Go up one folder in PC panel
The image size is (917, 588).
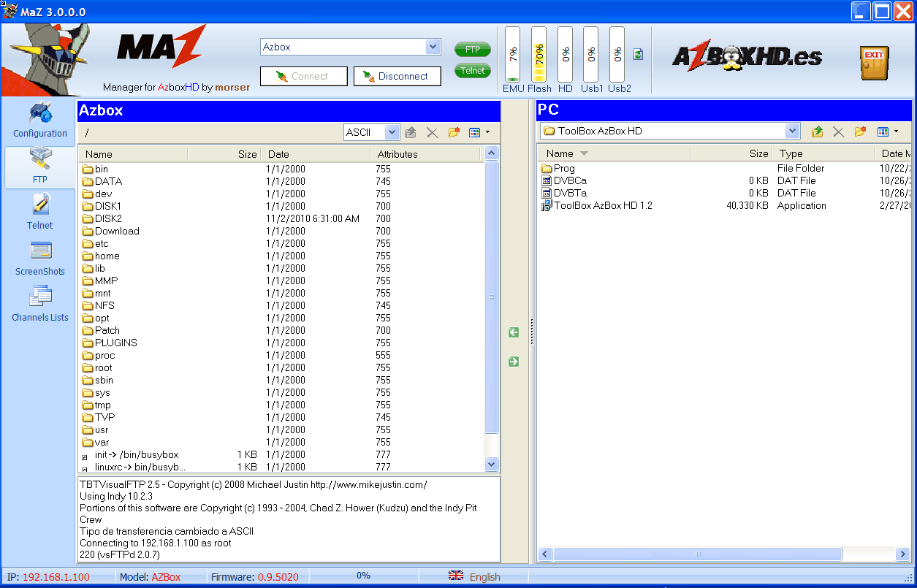pos(818,131)
